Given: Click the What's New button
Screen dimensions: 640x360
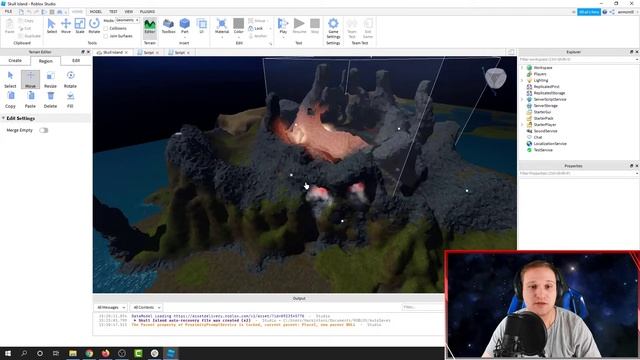Looking at the screenshot, I should (x=589, y=12).
